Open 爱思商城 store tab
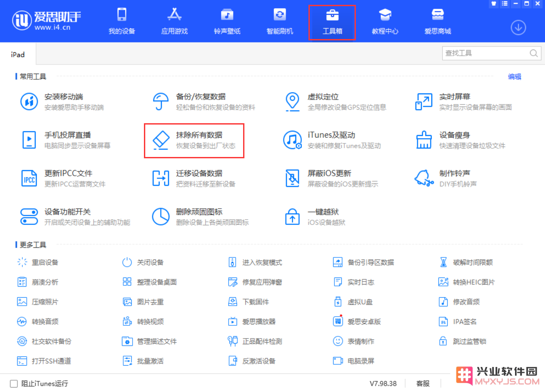 coord(437,21)
